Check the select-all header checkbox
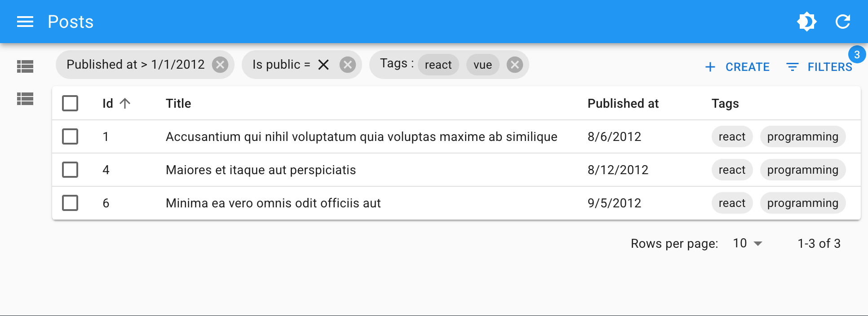 point(70,103)
